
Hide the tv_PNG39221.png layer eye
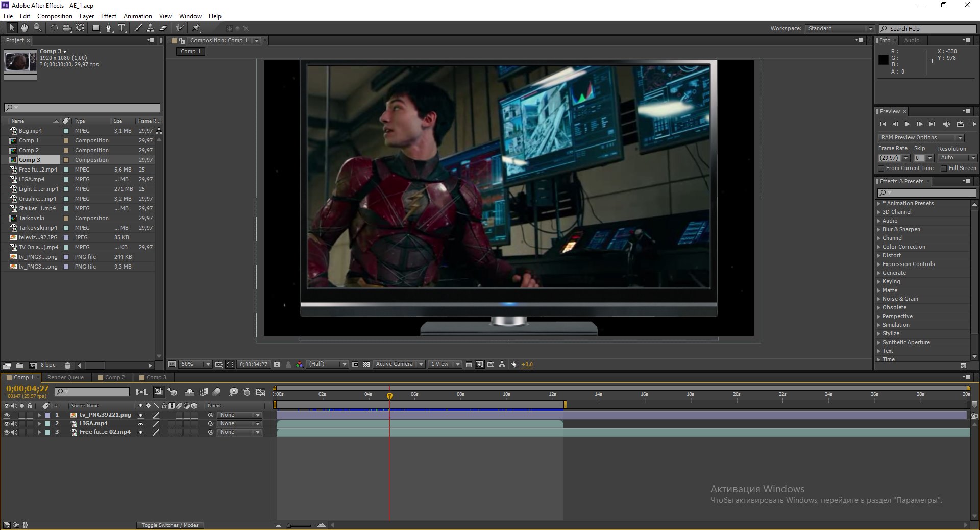(x=7, y=415)
